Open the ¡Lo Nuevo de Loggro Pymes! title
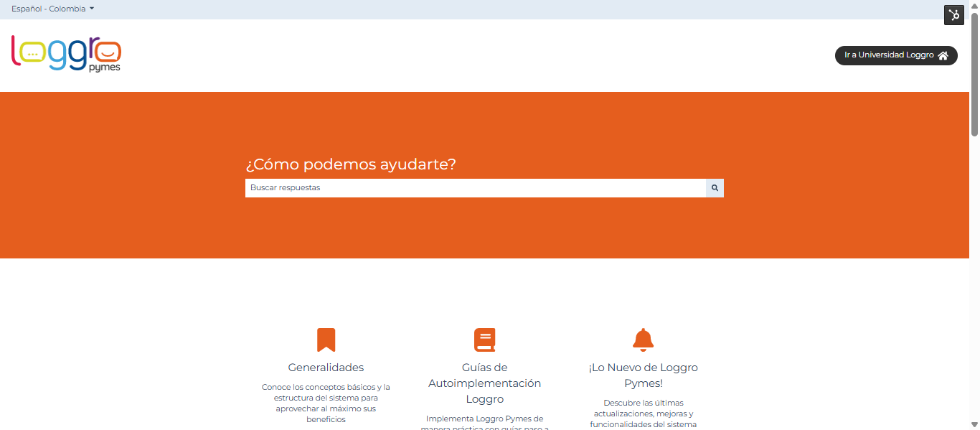The image size is (980, 430). click(x=643, y=375)
